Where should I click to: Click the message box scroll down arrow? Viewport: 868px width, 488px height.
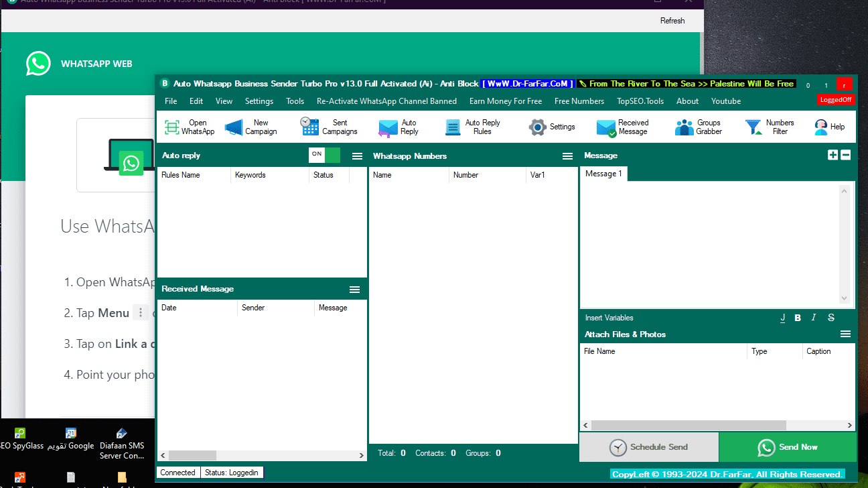844,299
